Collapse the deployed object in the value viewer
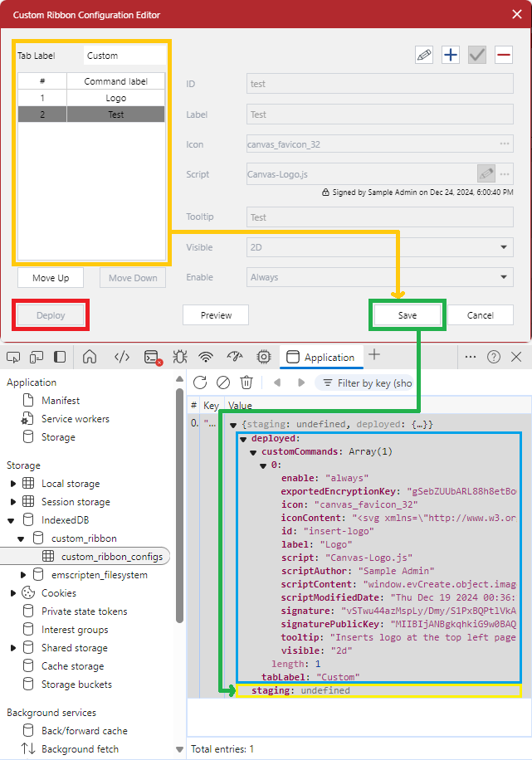Viewport: 532px width, 760px height. (244, 438)
